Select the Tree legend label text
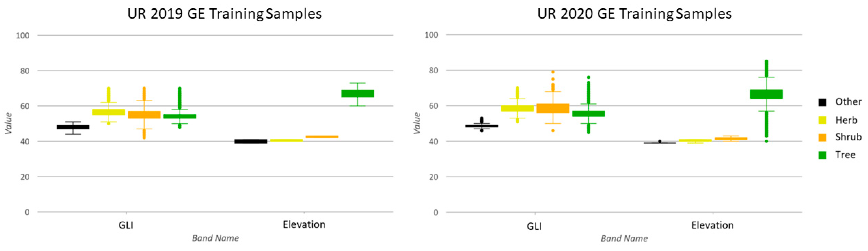The height and width of the screenshot is (251, 868). (x=845, y=155)
